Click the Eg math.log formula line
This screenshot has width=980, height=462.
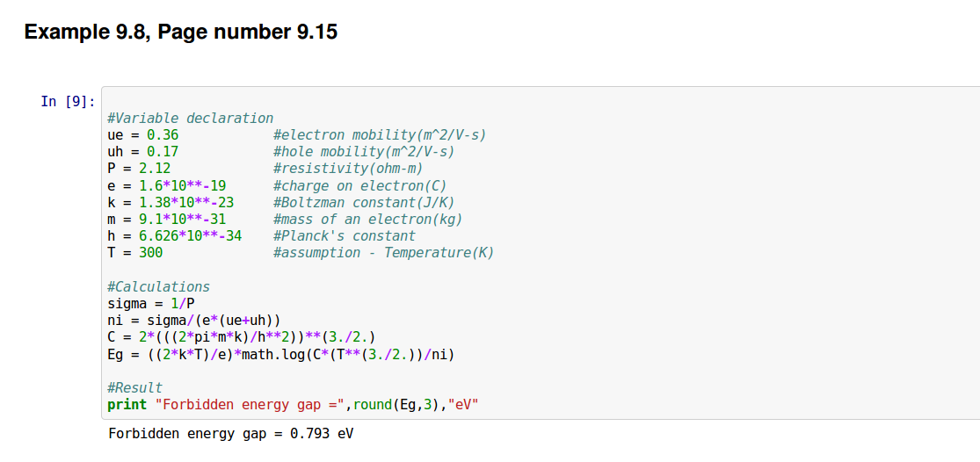coord(281,354)
